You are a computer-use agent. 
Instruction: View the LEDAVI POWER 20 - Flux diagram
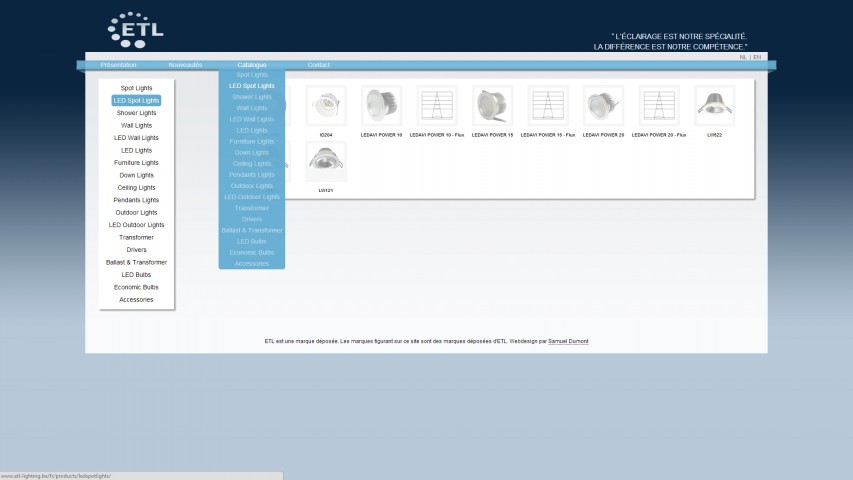[x=659, y=106]
